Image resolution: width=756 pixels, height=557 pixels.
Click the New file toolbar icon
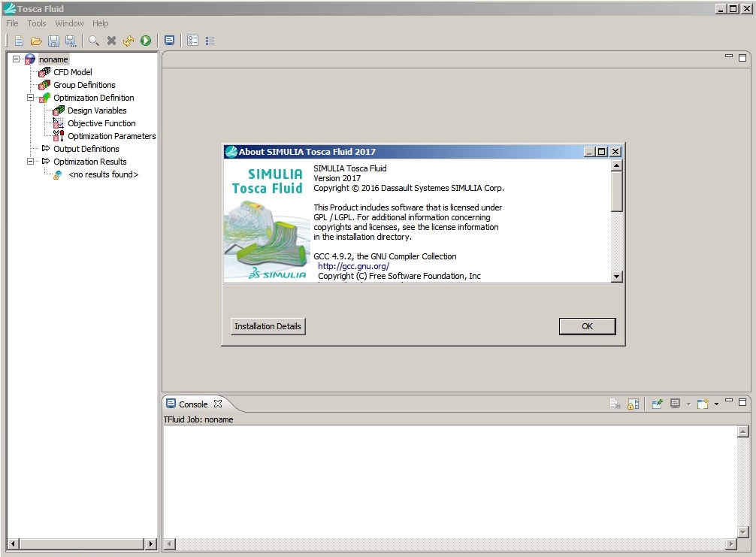click(19, 41)
